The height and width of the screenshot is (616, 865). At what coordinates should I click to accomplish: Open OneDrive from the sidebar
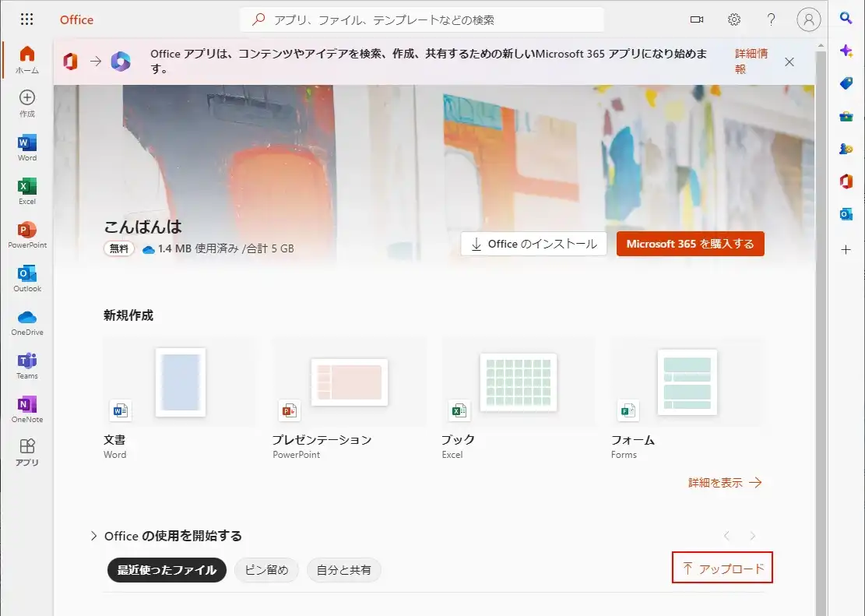(x=27, y=322)
